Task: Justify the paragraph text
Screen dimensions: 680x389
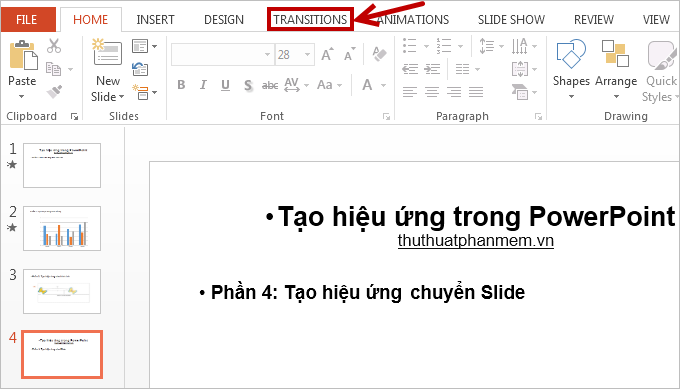Action: [x=476, y=92]
